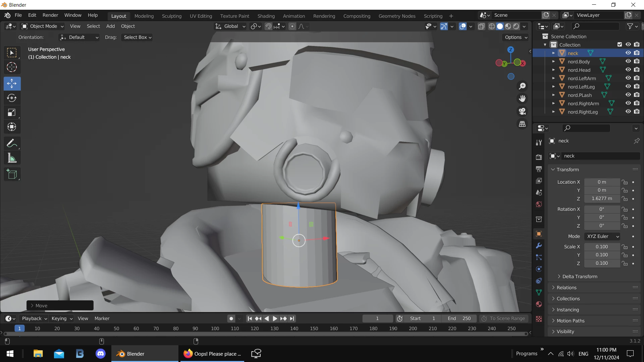Click the Options button in viewport
Screen dimensions: 644x362
pos(516,37)
